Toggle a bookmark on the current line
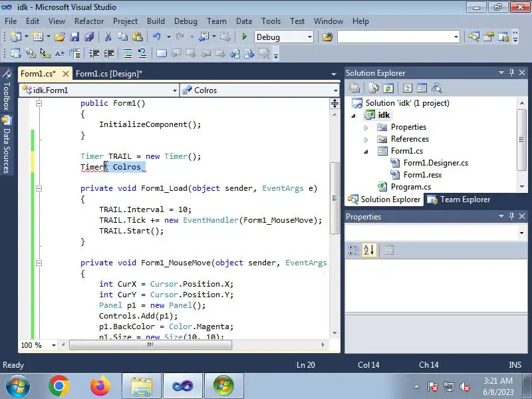 (x=162, y=53)
